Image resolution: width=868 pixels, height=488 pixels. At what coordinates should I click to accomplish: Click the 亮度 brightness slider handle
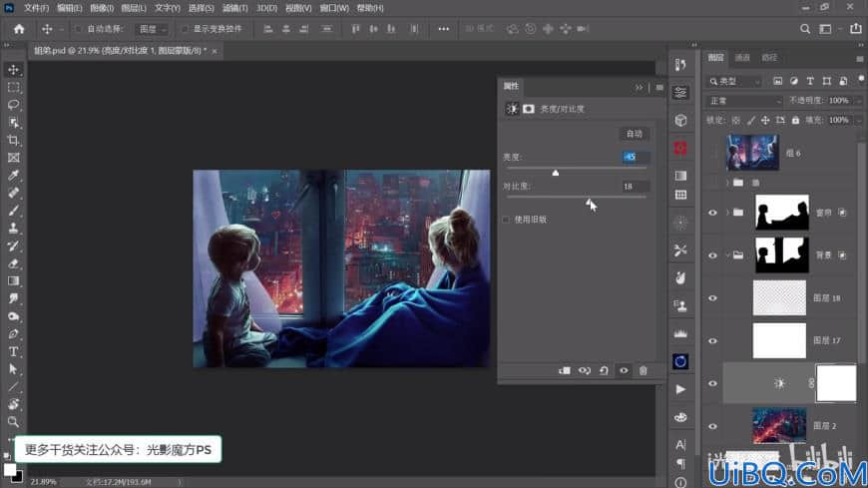pyautogui.click(x=556, y=173)
